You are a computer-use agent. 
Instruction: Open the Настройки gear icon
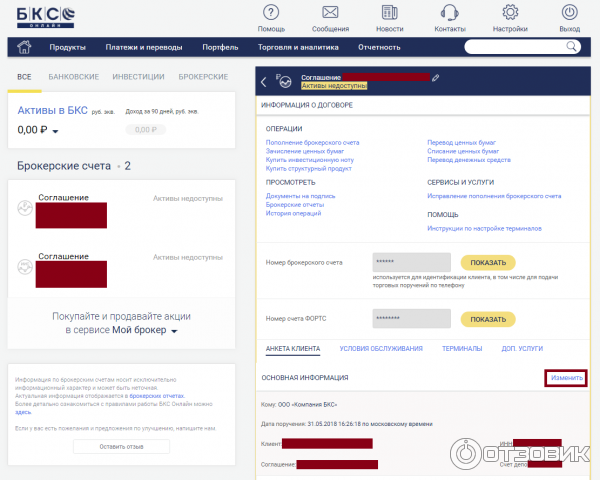tap(510, 13)
